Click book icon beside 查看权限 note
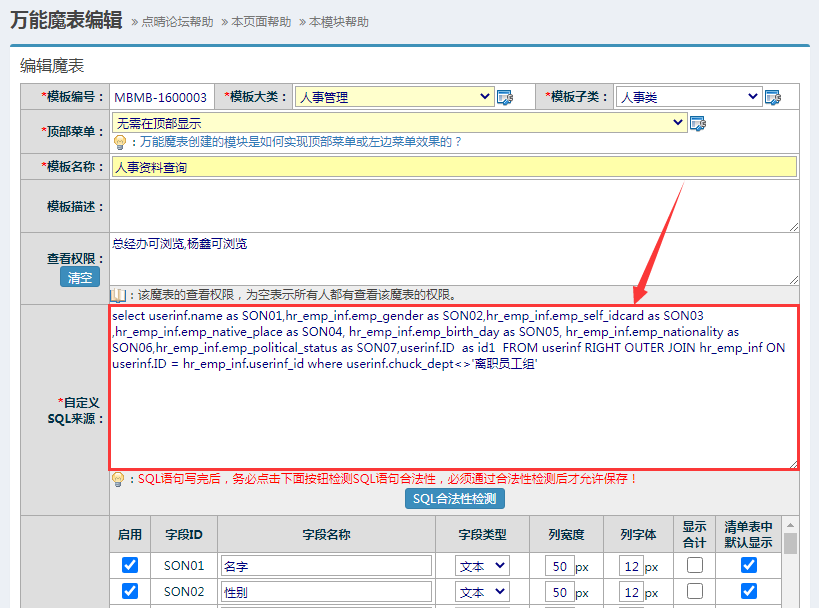The width and height of the screenshot is (819, 608). 119,295
